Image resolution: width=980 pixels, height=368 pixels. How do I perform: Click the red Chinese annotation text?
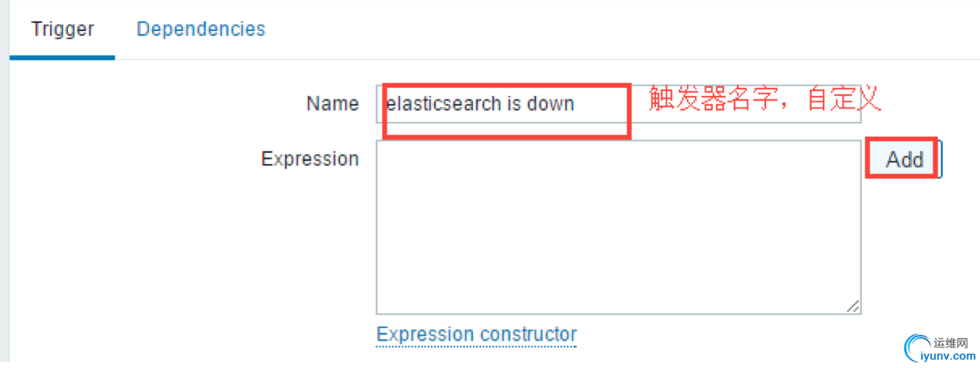click(765, 99)
